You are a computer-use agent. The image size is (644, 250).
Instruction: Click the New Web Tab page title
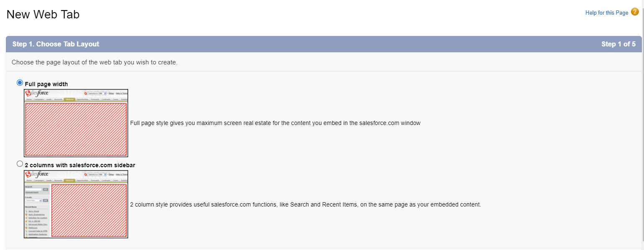(43, 15)
